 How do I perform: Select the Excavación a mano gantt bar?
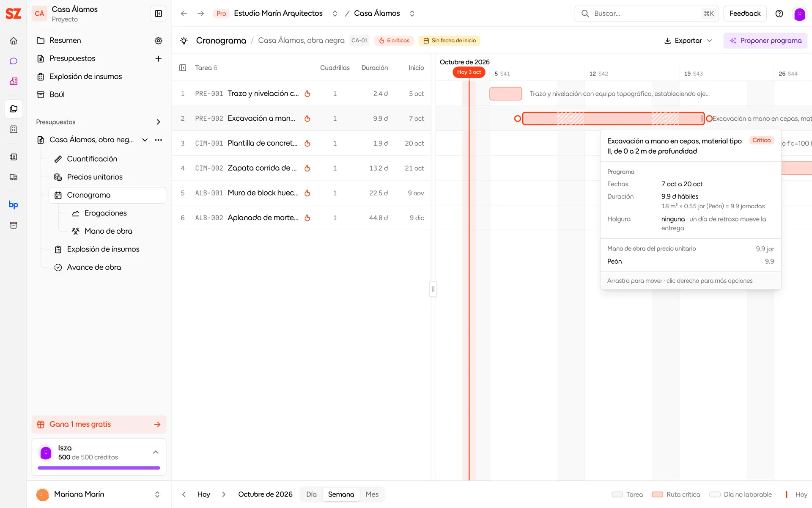(613, 119)
